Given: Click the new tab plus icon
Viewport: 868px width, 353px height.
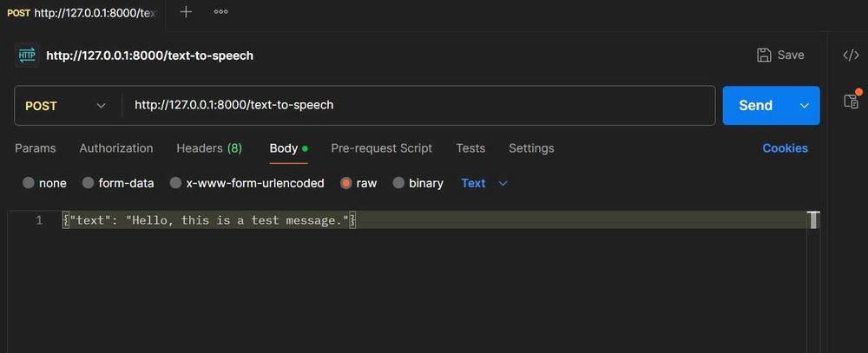Looking at the screenshot, I should (185, 12).
